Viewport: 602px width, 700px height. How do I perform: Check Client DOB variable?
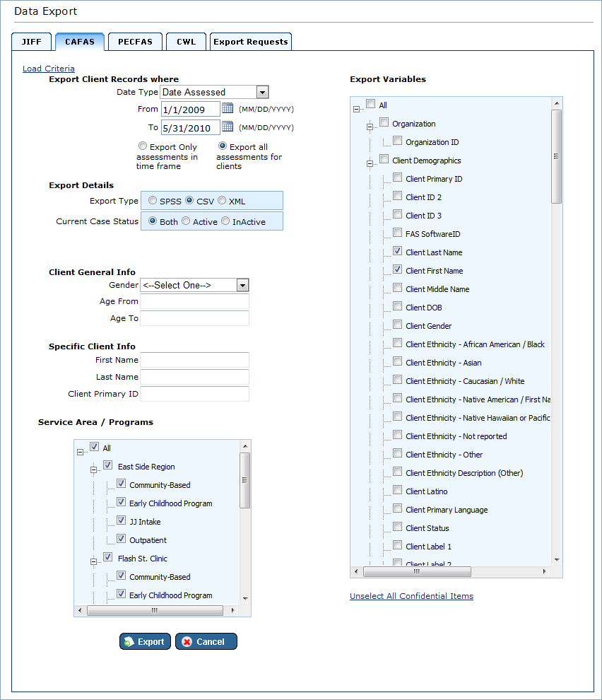pyautogui.click(x=397, y=305)
